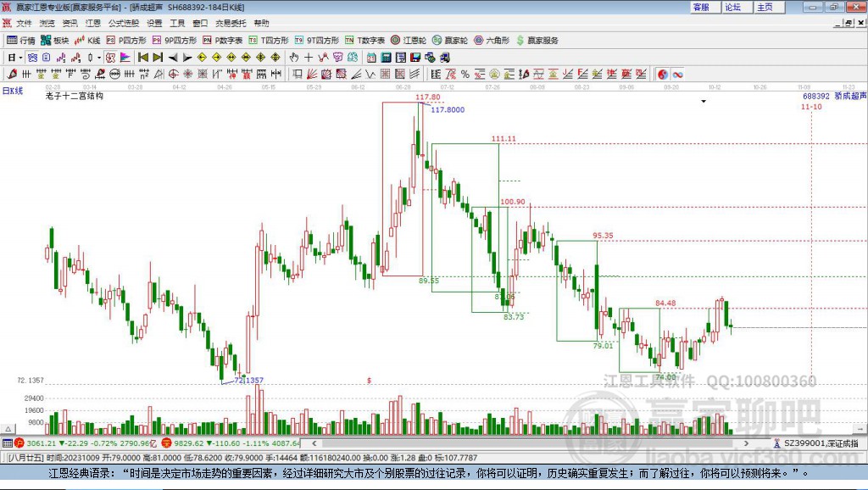868x490 pixels.
Task: Open the 资讯 menu
Action: point(70,23)
